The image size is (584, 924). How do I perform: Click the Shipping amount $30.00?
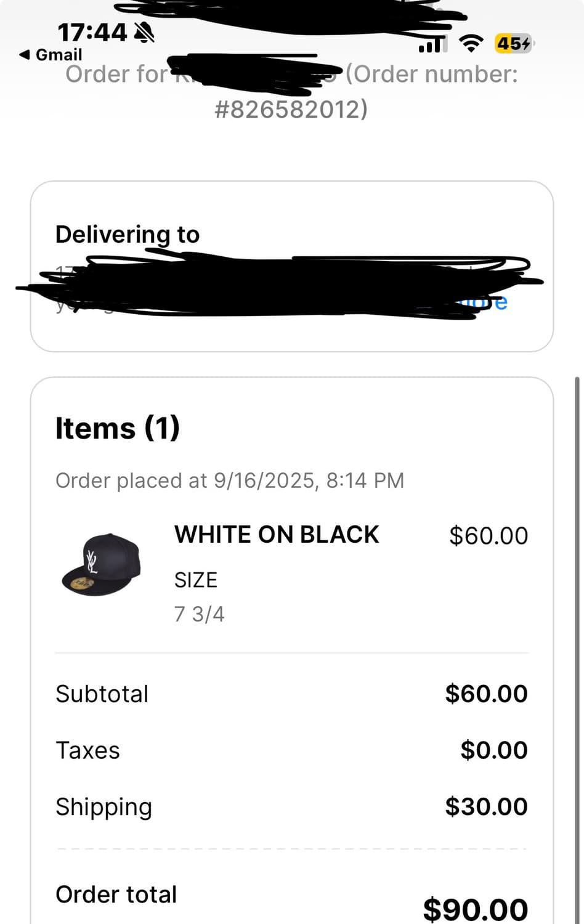pos(486,807)
